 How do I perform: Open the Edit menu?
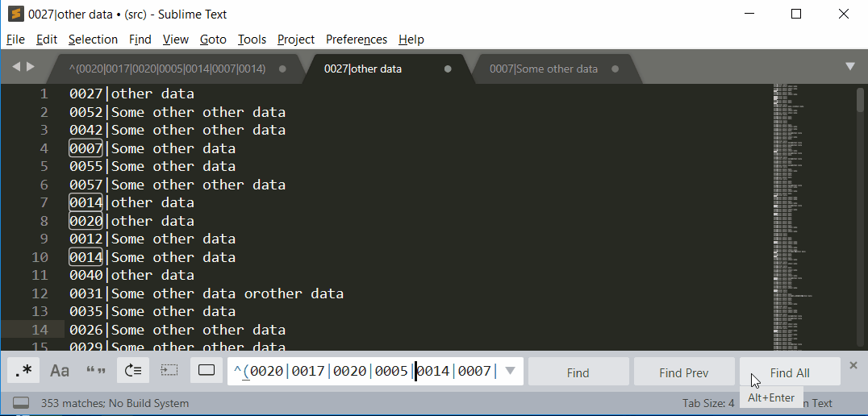tap(47, 40)
